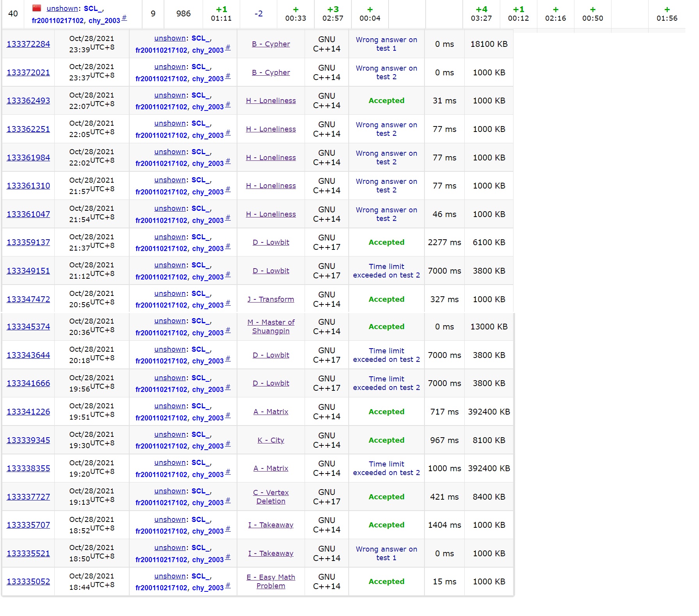This screenshot has width=699, height=616.
Task: Open problem K - City
Action: tap(271, 440)
